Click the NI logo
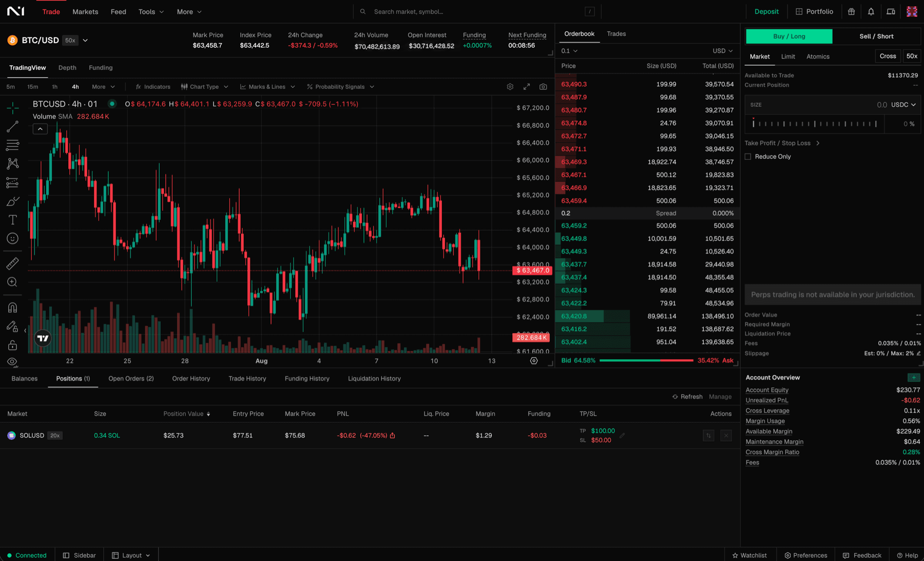The height and width of the screenshot is (561, 924). [16, 11]
